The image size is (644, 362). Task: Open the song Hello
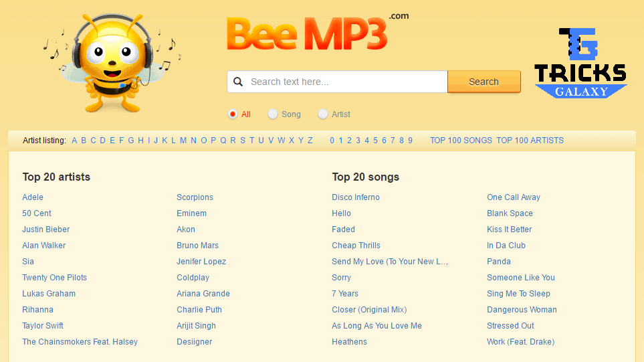(x=341, y=213)
